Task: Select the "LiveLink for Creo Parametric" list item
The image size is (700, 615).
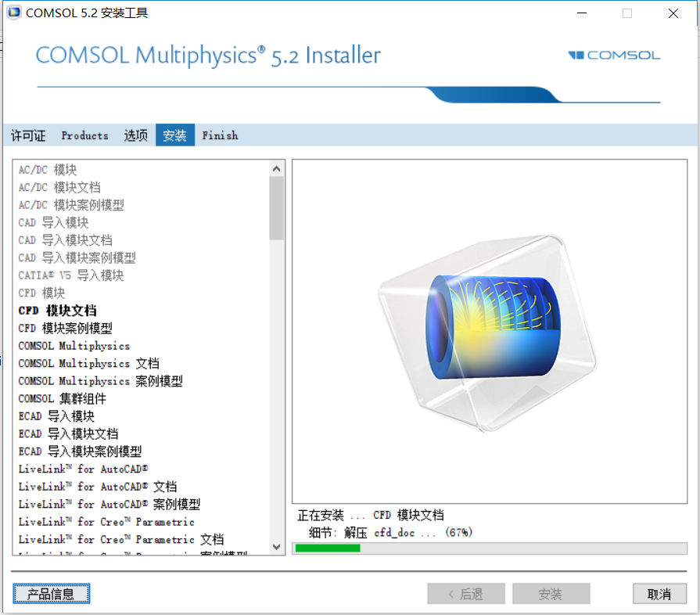Action: click(106, 522)
